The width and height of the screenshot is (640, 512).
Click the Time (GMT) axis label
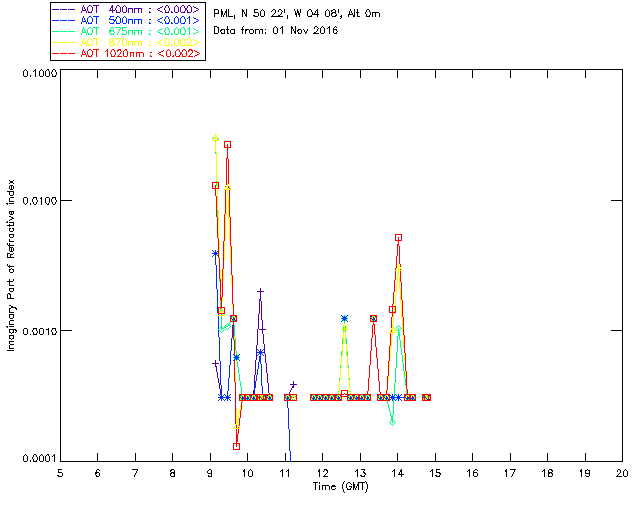click(340, 487)
